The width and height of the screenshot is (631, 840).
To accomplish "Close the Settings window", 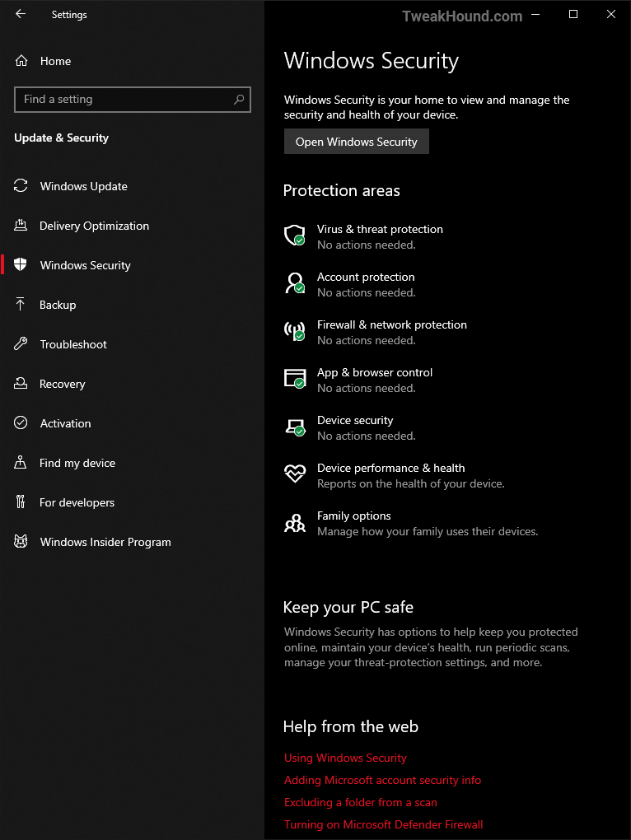I will [x=610, y=15].
